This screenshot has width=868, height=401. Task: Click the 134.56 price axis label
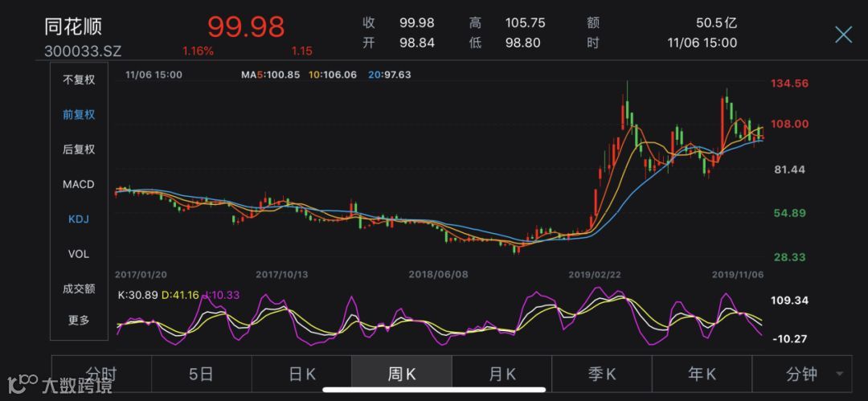pos(791,84)
